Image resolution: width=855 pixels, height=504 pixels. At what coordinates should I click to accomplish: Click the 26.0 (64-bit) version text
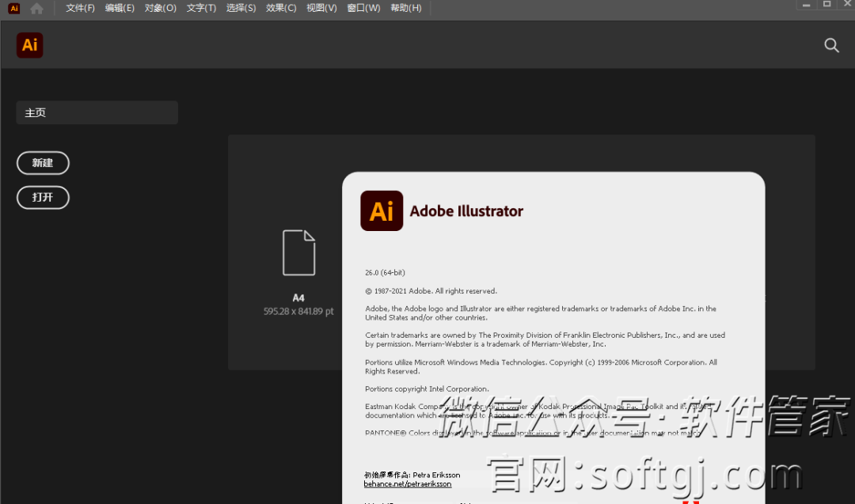[385, 272]
